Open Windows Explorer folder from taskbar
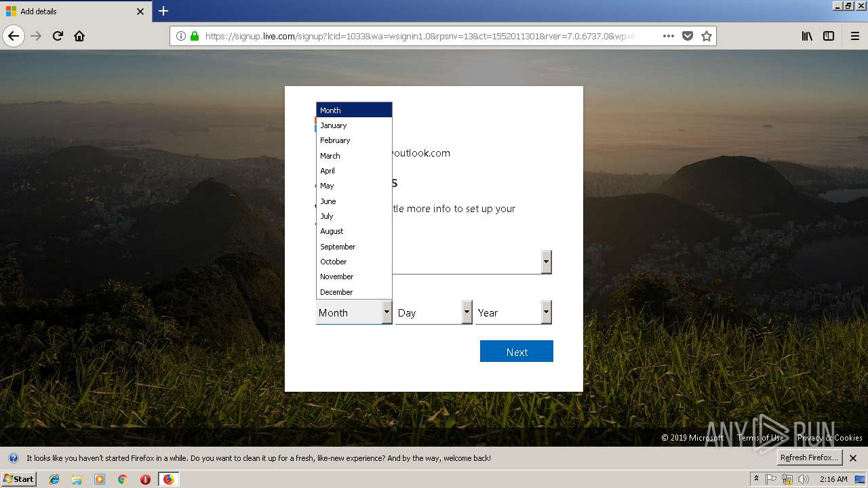Viewport: 868px width, 488px height. [77, 479]
